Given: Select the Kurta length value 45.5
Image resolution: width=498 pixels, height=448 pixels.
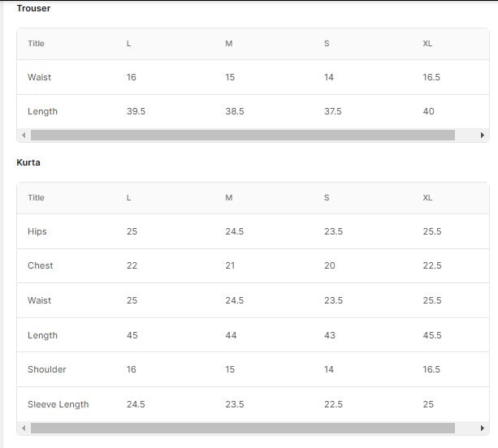Looking at the screenshot, I should [432, 335].
